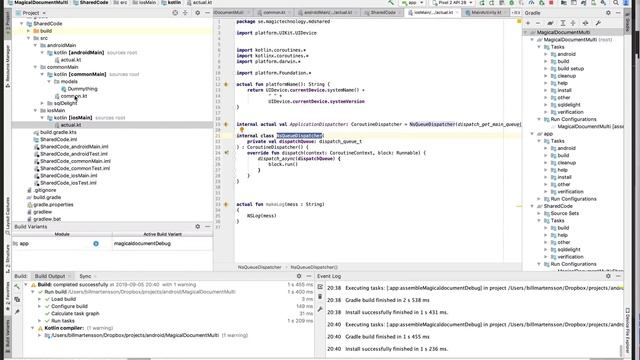The image size is (640, 360).
Task: Expand the Load build node
Action: click(x=40, y=299)
